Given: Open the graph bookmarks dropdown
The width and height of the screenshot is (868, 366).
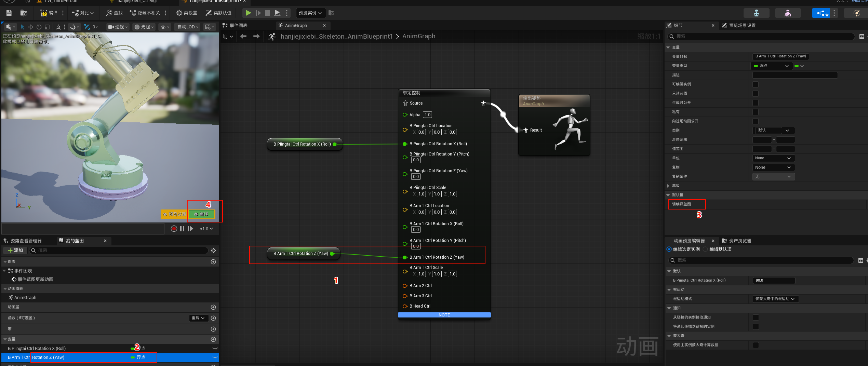Looking at the screenshot, I should point(228,37).
